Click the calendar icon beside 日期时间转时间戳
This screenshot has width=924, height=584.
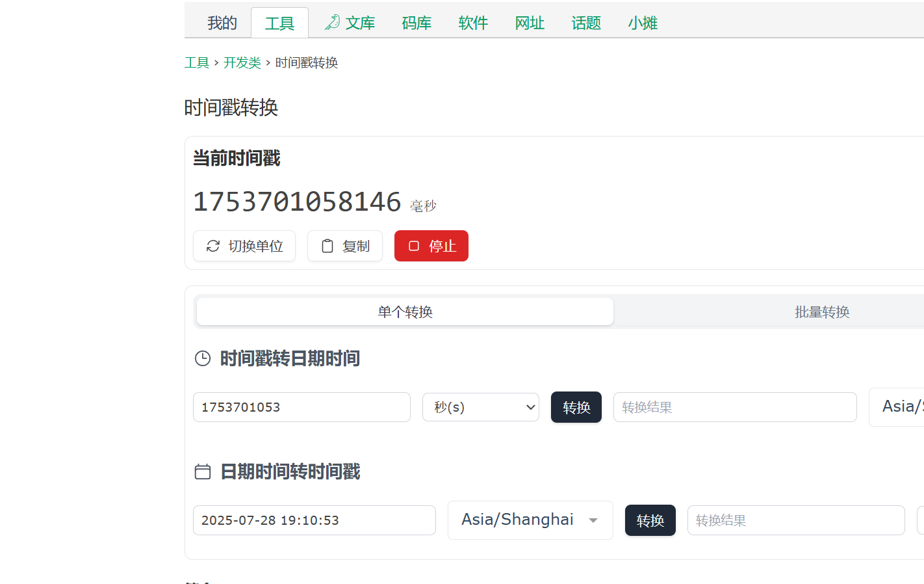coord(203,471)
